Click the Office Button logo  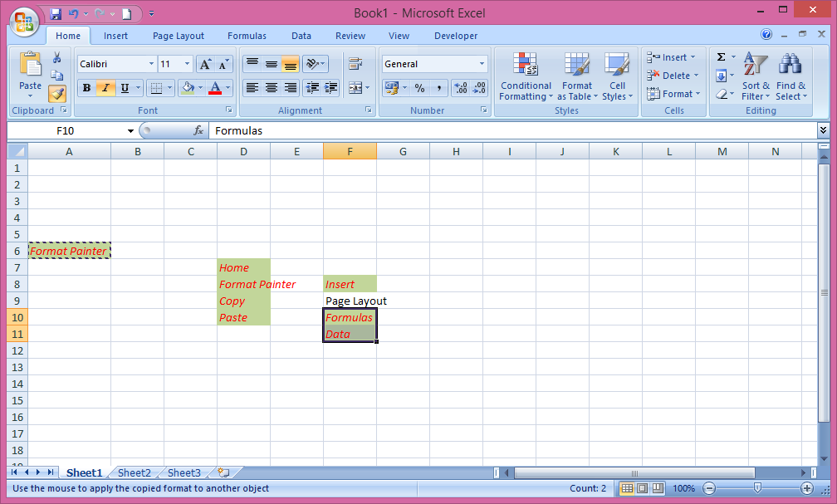point(24,22)
